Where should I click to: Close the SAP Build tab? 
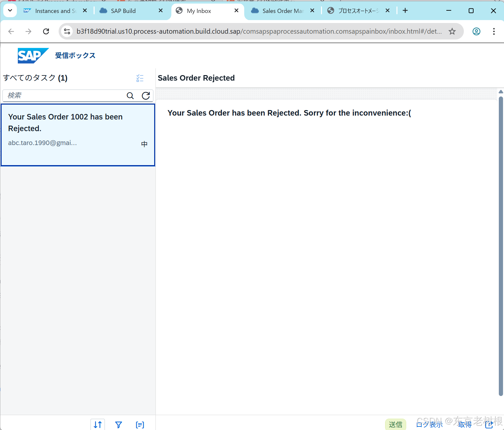click(x=161, y=11)
